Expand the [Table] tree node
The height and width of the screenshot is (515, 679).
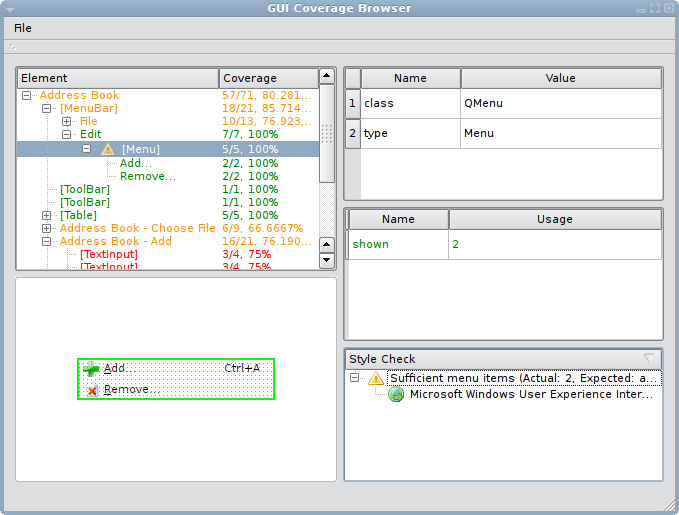coord(47,215)
